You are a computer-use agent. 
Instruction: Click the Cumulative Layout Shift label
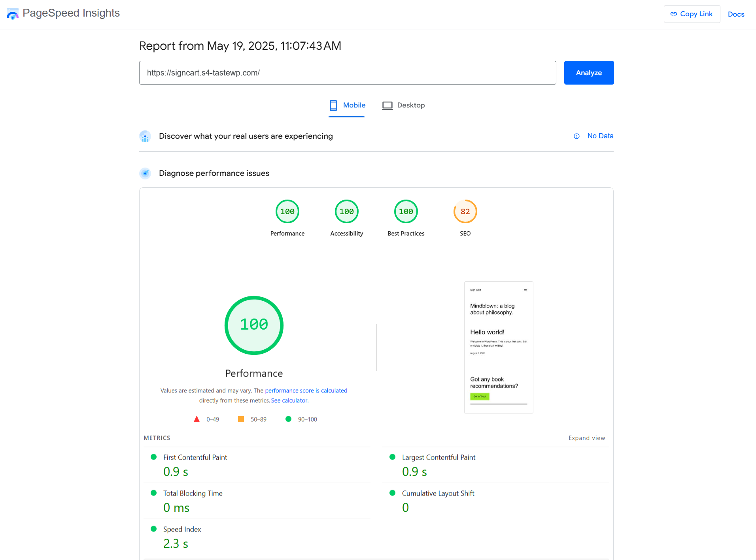438,493
